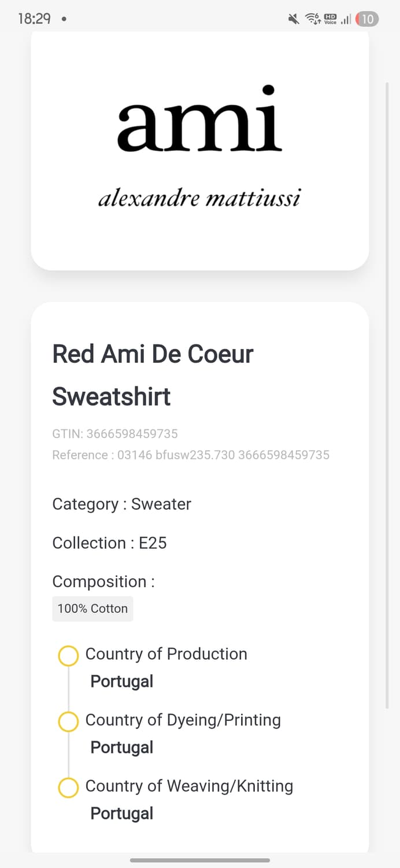Click the Country of Dyeing/Printing circle marker

pyautogui.click(x=68, y=722)
